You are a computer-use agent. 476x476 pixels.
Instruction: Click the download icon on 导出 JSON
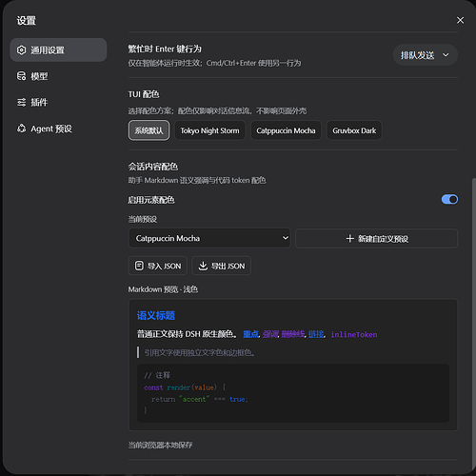[x=203, y=266]
